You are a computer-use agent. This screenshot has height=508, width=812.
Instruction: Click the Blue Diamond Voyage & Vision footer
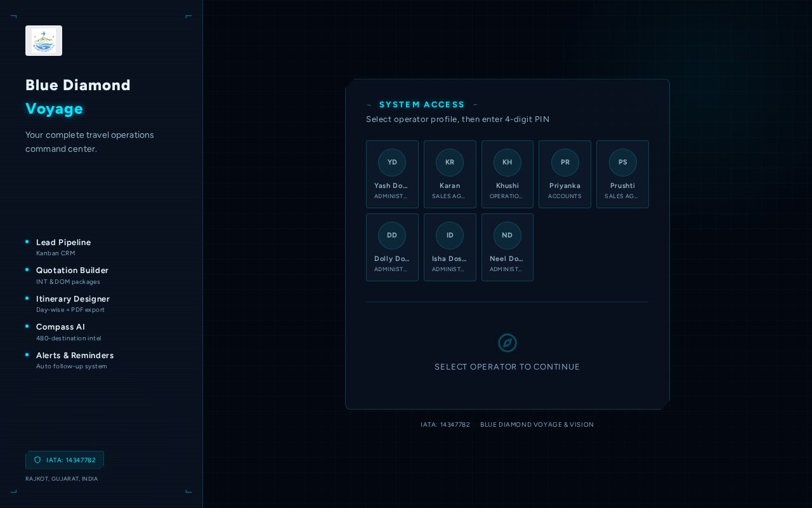click(537, 425)
